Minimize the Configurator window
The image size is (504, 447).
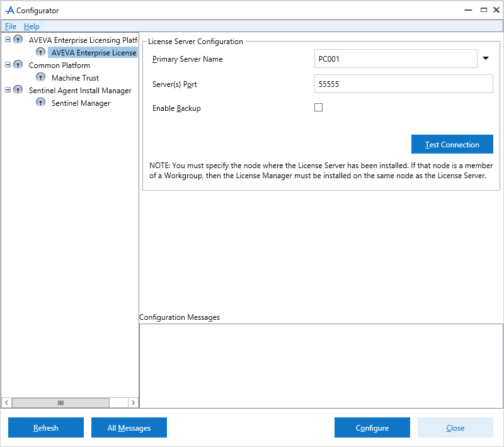468,10
